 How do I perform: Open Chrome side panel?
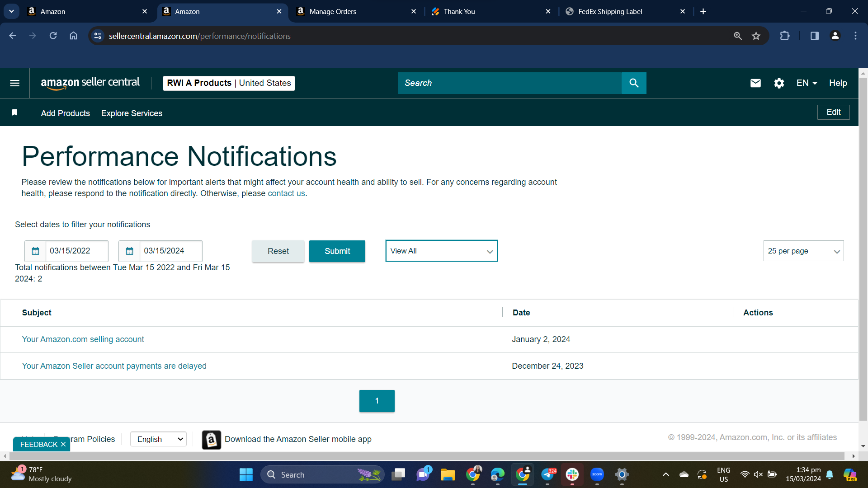point(814,36)
